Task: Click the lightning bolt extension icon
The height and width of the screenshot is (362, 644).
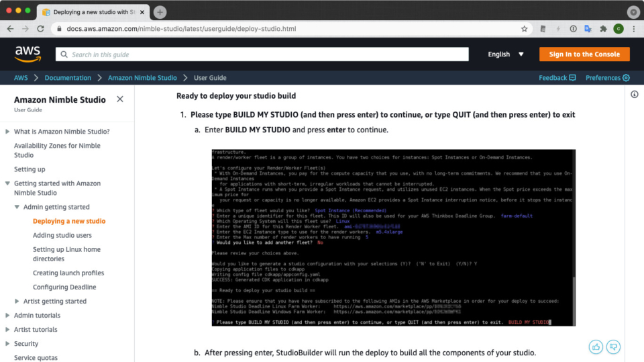Action: 558,29
